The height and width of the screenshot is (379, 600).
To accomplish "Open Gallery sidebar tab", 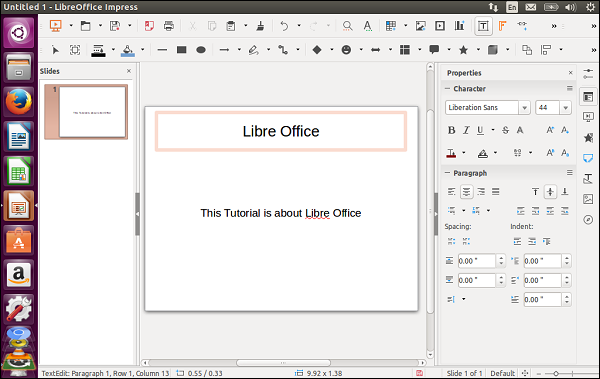I will coord(588,199).
